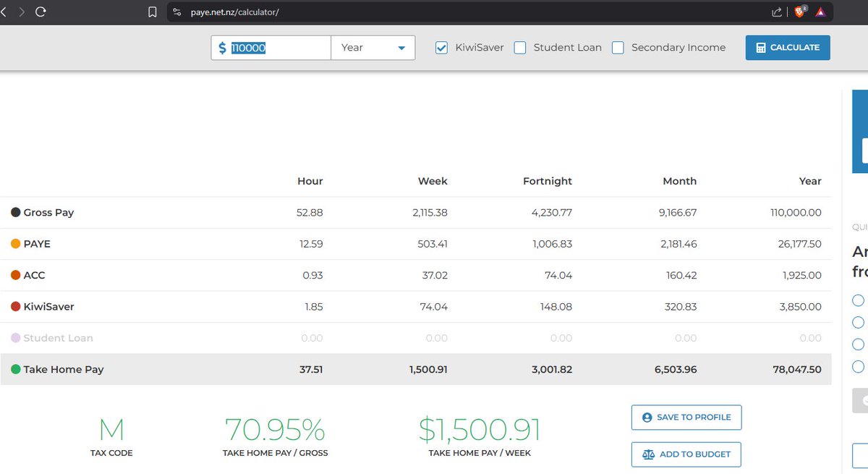
Task: Click the KiwiSaver yearly value 3,850.00
Action: coord(801,307)
